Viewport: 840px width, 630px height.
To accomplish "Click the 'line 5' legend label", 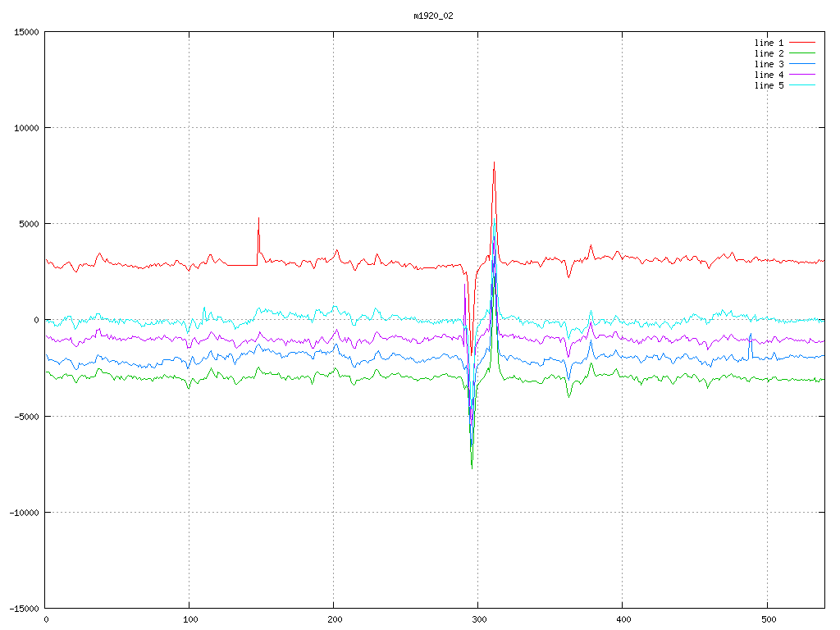I will tap(769, 85).
